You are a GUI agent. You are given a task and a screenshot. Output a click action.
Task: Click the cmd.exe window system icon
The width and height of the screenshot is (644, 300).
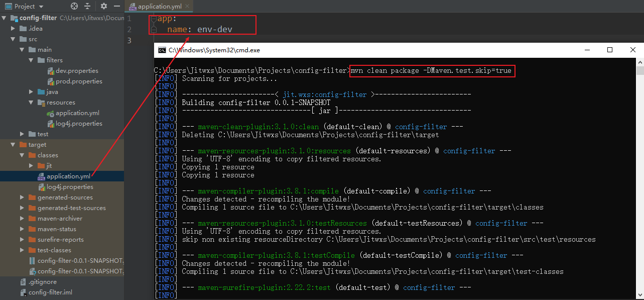click(162, 50)
